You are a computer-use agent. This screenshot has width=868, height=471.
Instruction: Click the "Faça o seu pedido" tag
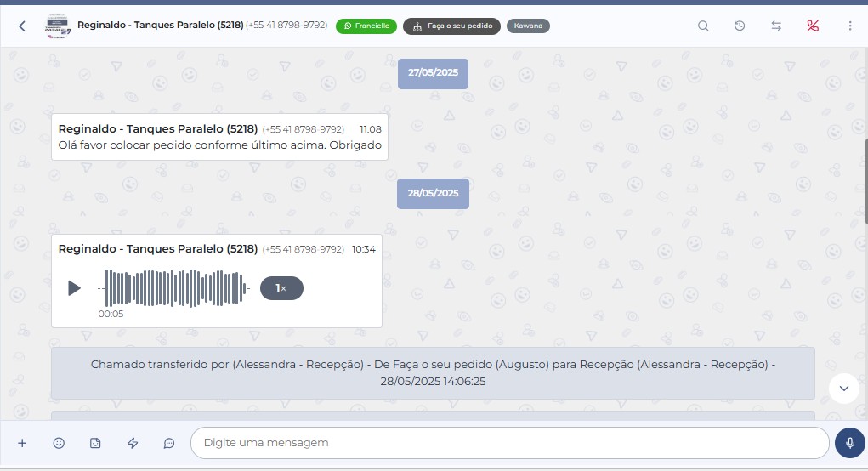point(451,26)
